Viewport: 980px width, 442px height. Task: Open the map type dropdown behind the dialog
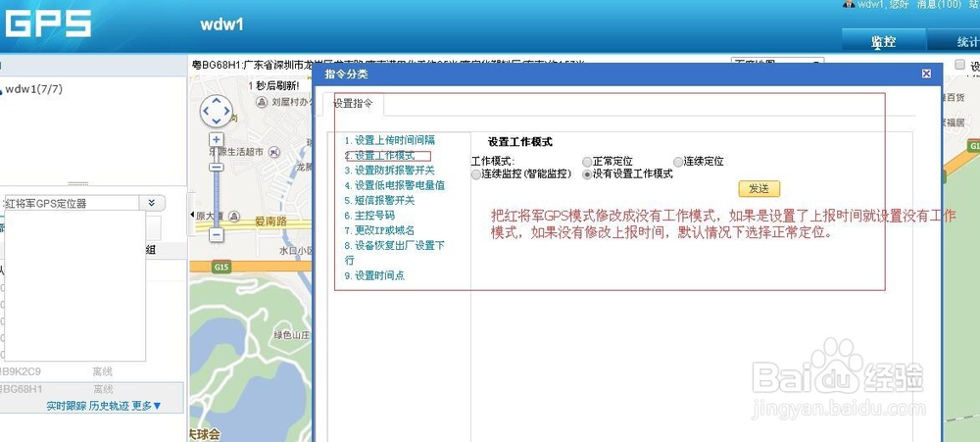coord(777,63)
